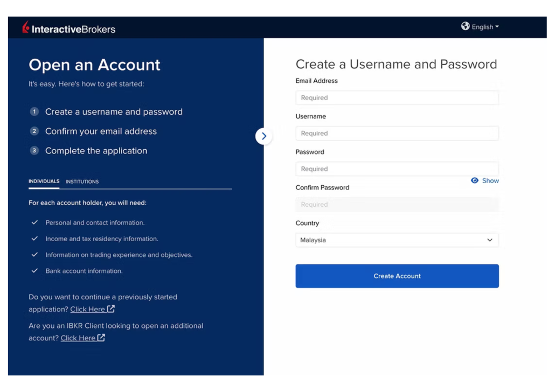This screenshot has width=555, height=392.
Task: Switch to the Institutions tab
Action: [x=82, y=181]
